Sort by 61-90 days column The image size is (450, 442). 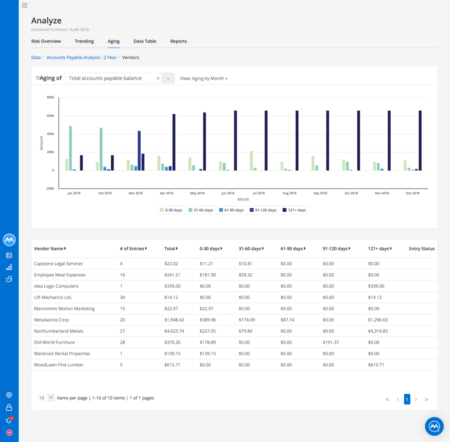point(293,249)
